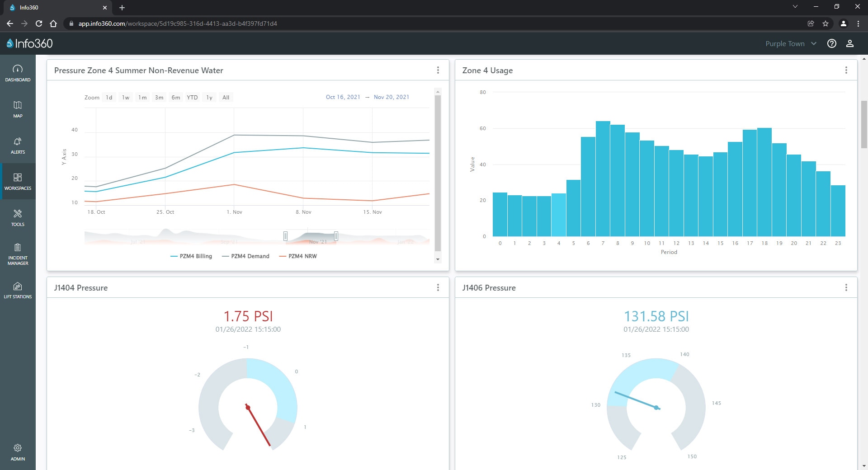
Task: Click the YTD zoom range button
Action: pyautogui.click(x=192, y=97)
